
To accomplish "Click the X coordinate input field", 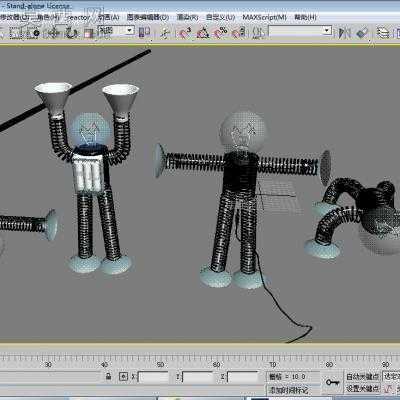I will coord(154,377).
